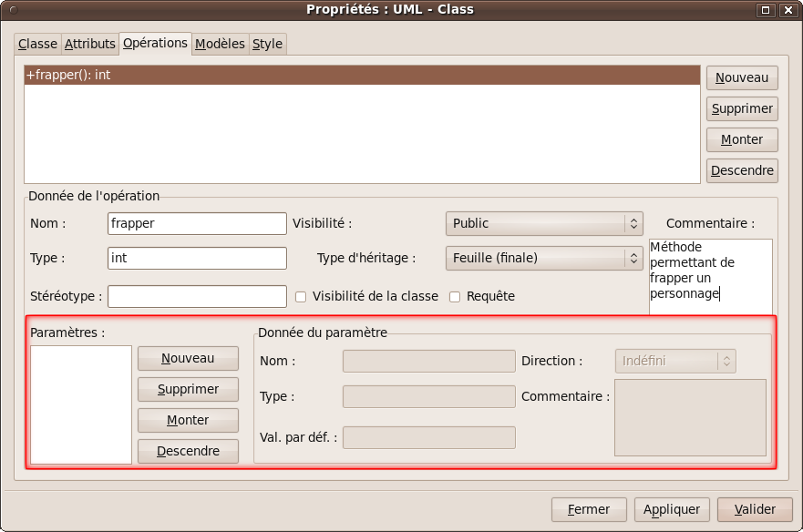Switch to the Classe tab

[37, 44]
